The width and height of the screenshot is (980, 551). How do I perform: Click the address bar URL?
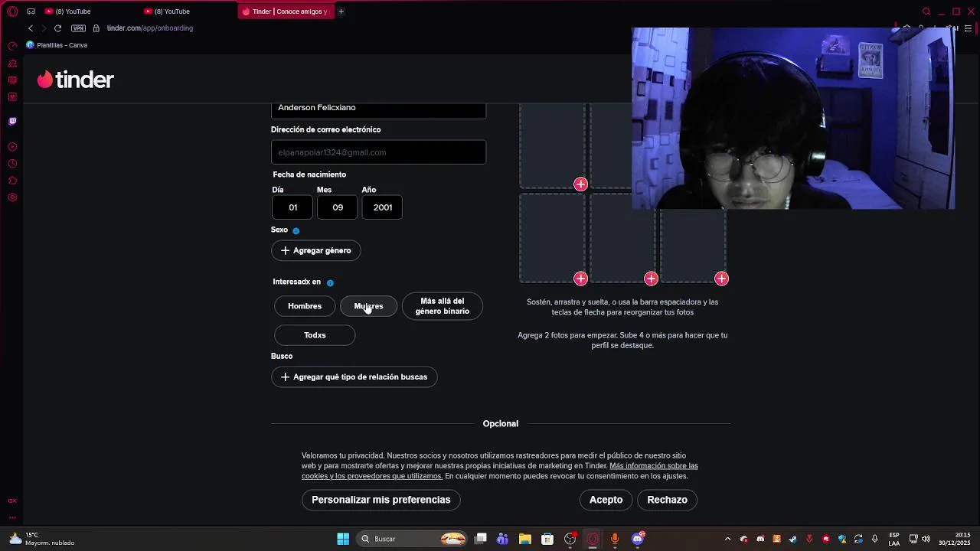[150, 28]
